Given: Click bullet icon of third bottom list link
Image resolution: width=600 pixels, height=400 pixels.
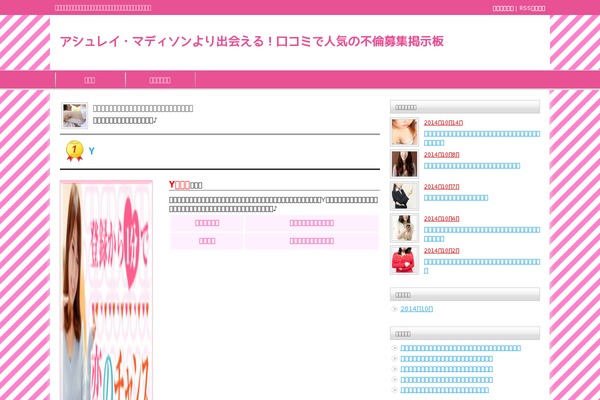Looking at the screenshot, I should tap(395, 369).
